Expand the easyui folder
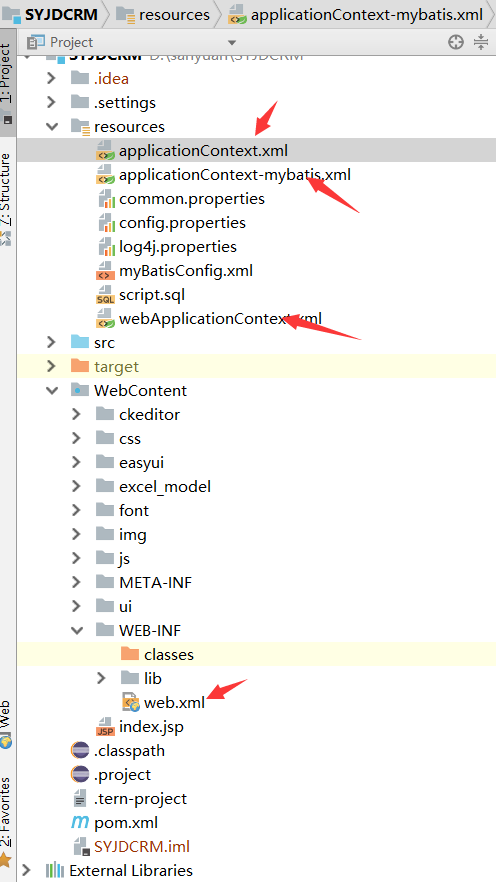The height and width of the screenshot is (882, 496). pyautogui.click(x=76, y=462)
